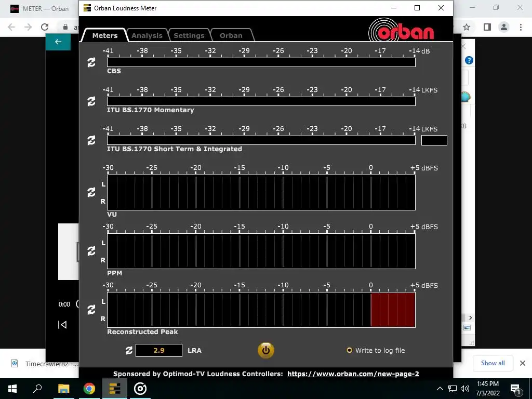Open Chrome side panel icon
532x399 pixels.
click(x=487, y=27)
